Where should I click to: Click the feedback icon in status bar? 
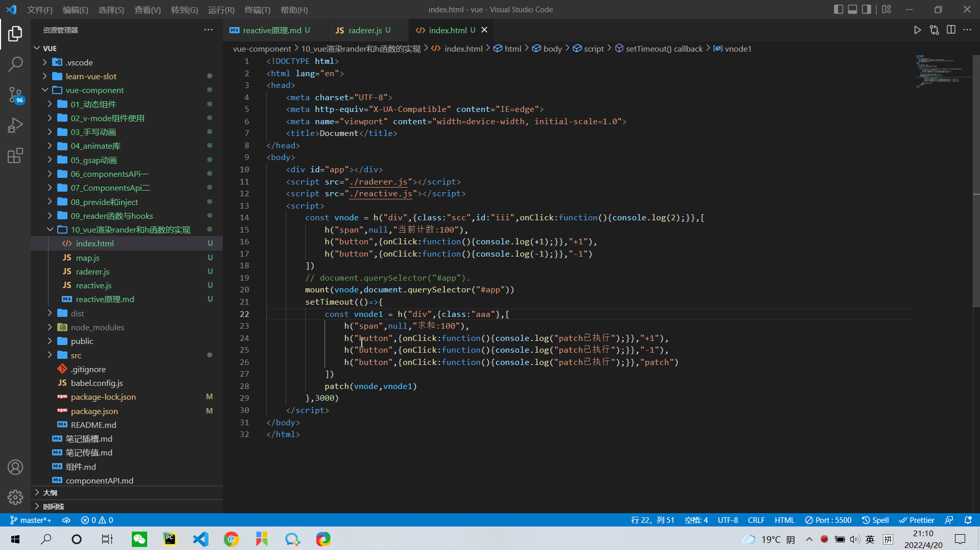click(x=949, y=520)
